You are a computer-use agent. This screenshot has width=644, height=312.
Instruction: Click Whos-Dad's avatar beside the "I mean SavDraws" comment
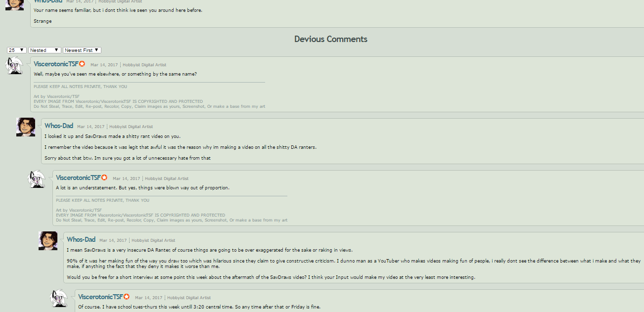point(48,241)
